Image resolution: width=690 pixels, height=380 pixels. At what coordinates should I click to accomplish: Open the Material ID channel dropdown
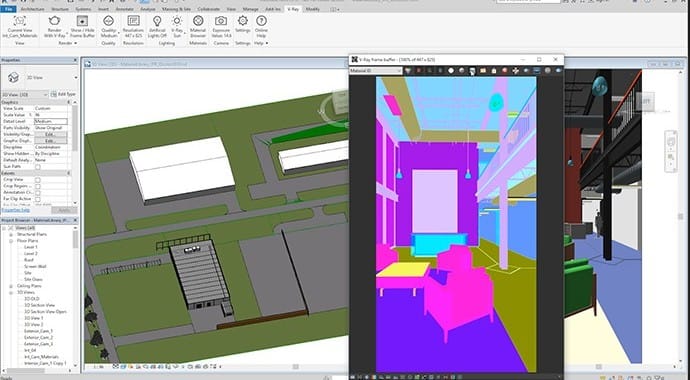pyautogui.click(x=375, y=71)
